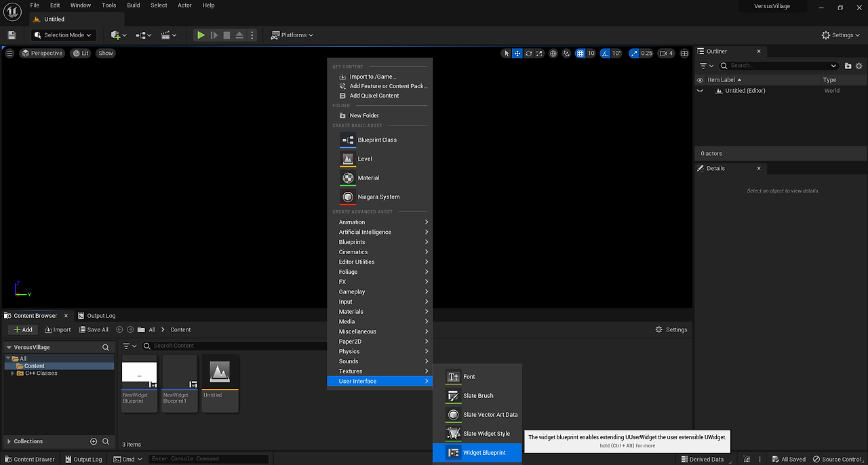Expand the Animation submenu

coord(379,222)
